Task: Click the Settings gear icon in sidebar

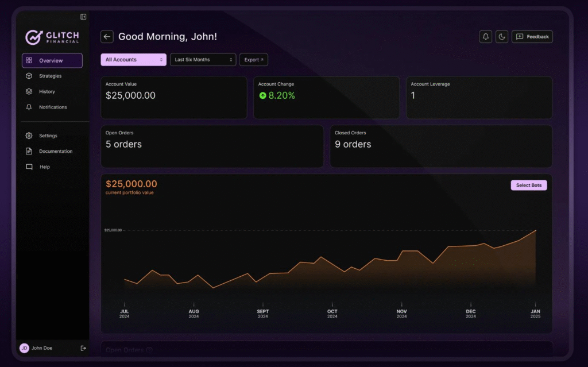Action: click(x=29, y=136)
